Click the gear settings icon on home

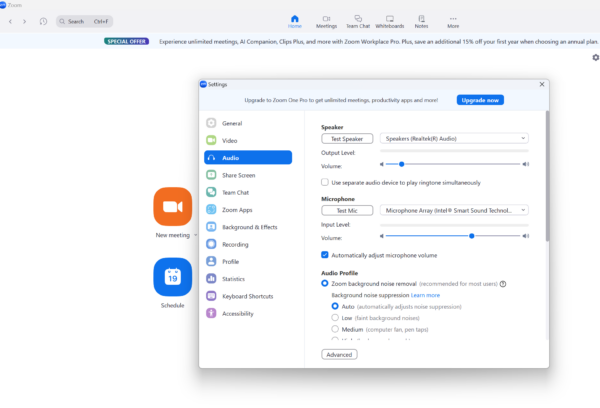595,58
